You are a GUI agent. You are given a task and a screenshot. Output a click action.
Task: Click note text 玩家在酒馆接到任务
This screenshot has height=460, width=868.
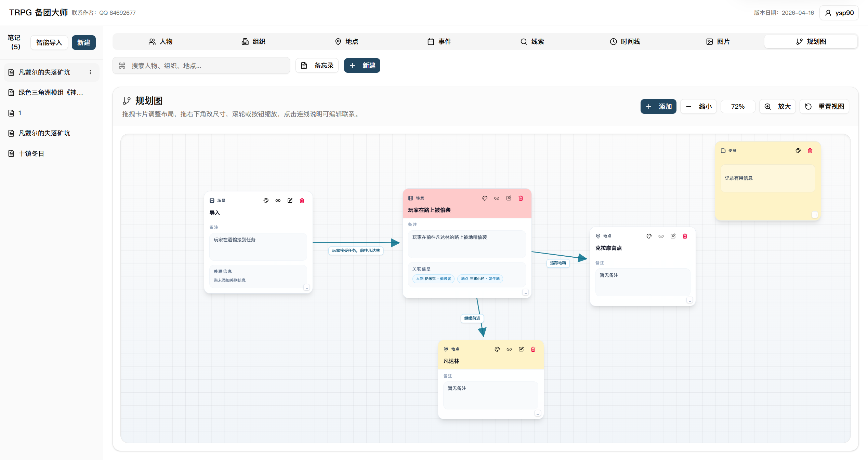[x=235, y=240]
